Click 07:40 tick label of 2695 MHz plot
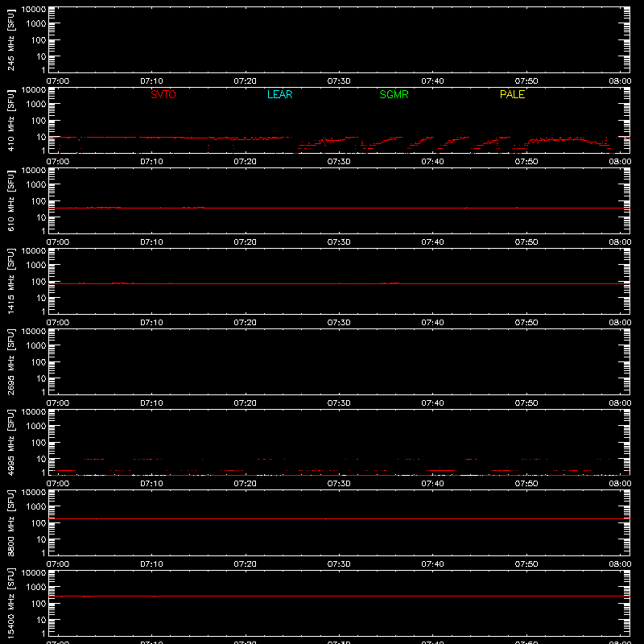The image size is (644, 644). [x=432, y=403]
